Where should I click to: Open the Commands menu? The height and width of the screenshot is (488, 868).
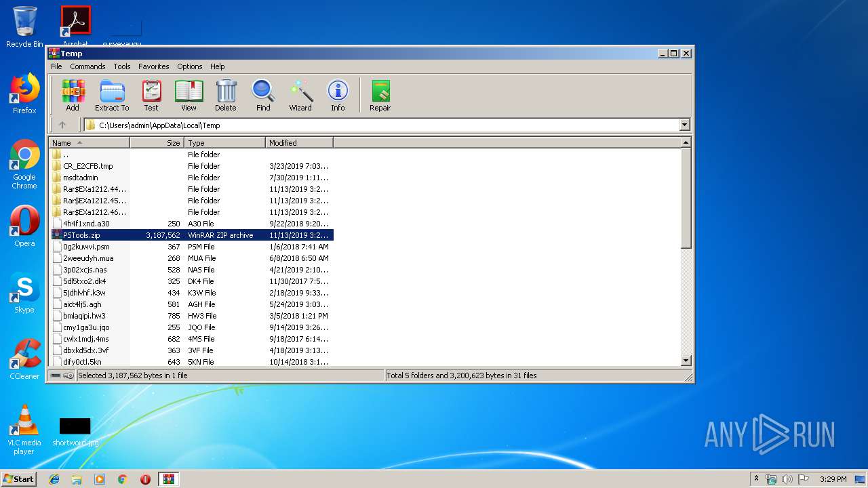tap(87, 66)
